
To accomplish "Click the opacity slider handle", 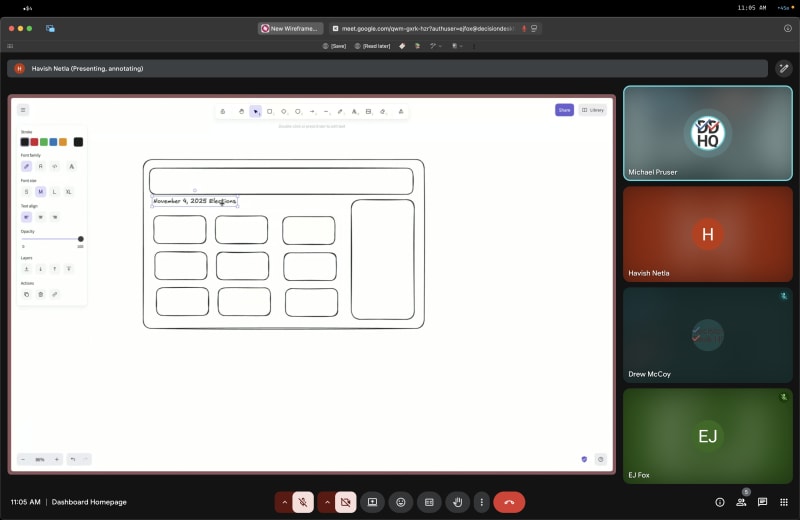I will [x=81, y=239].
